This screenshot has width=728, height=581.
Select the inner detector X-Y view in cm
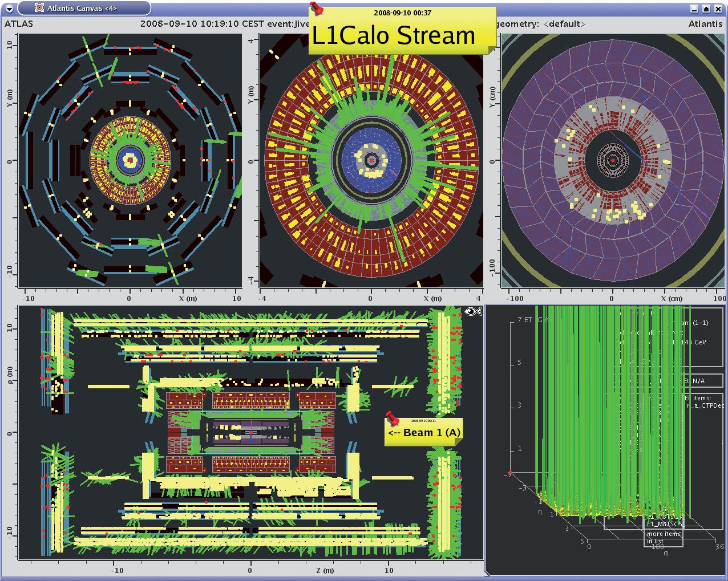(x=613, y=161)
